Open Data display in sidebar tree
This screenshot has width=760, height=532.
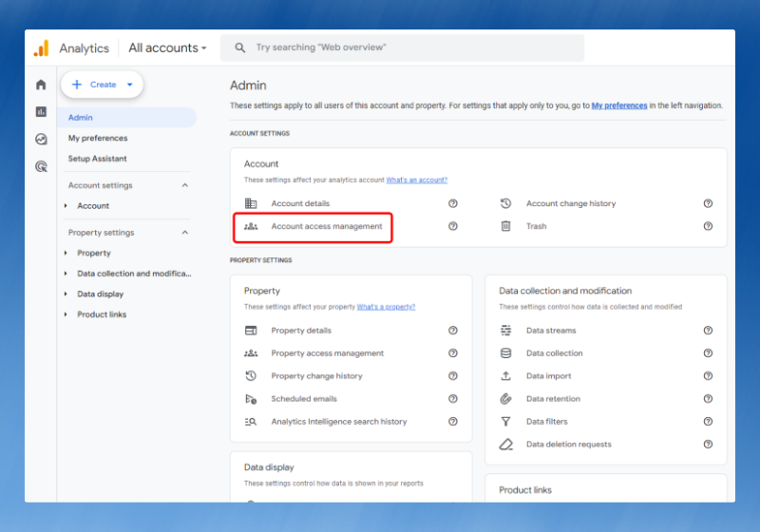point(101,294)
